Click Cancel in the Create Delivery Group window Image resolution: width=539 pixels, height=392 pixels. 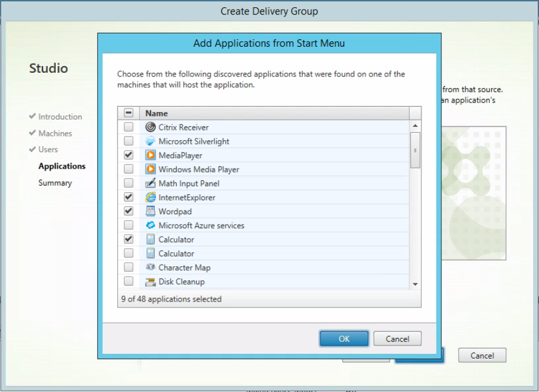tap(482, 356)
